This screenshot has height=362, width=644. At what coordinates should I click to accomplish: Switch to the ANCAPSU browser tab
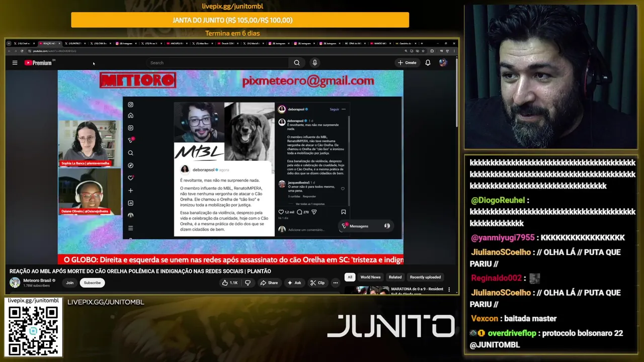click(178, 43)
